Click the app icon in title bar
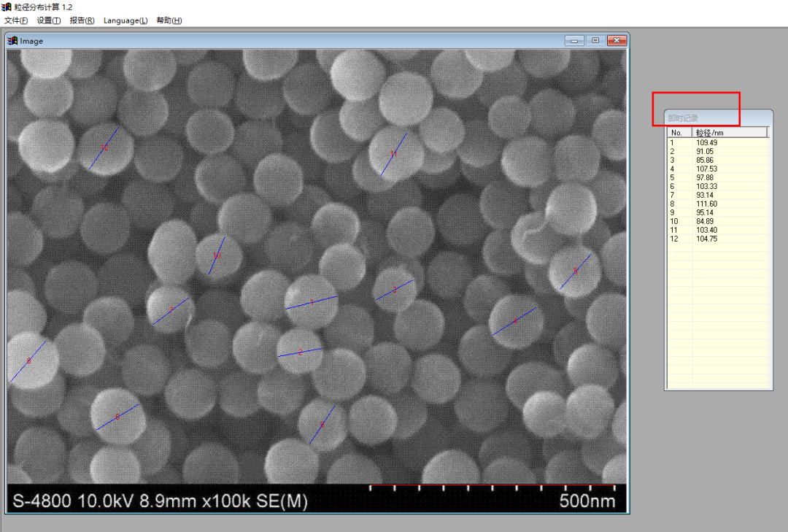Image resolution: width=788 pixels, height=532 pixels. pos(7,7)
